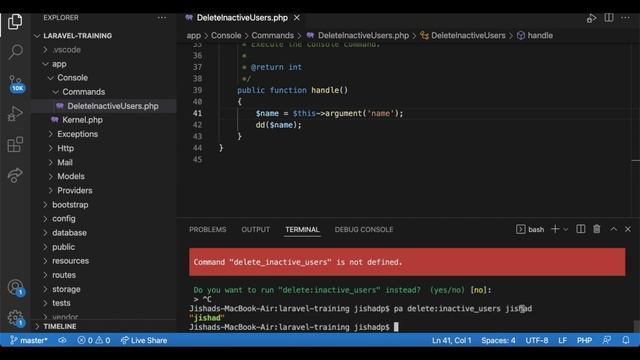
Task: Open the Manage gear icon
Action: tap(16, 318)
